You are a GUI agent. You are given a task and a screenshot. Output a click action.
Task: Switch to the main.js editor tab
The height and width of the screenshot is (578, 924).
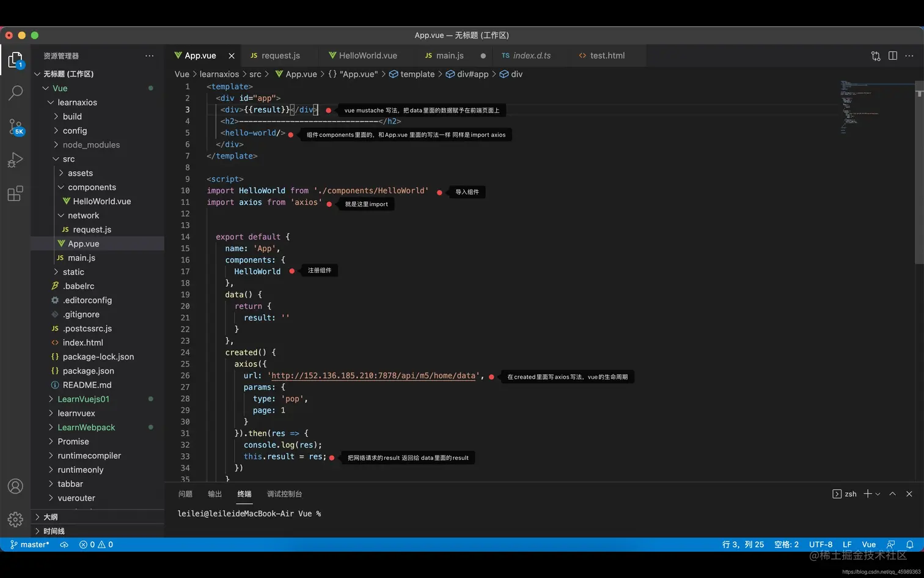[450, 56]
